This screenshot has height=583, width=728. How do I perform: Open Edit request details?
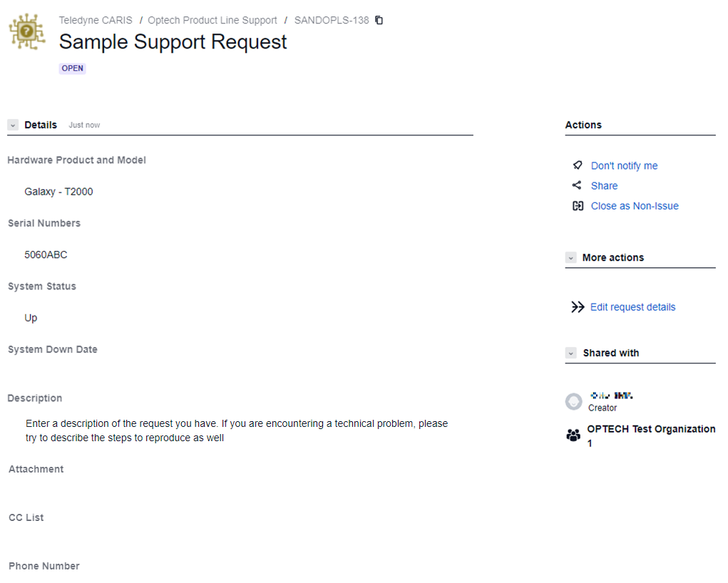click(633, 307)
